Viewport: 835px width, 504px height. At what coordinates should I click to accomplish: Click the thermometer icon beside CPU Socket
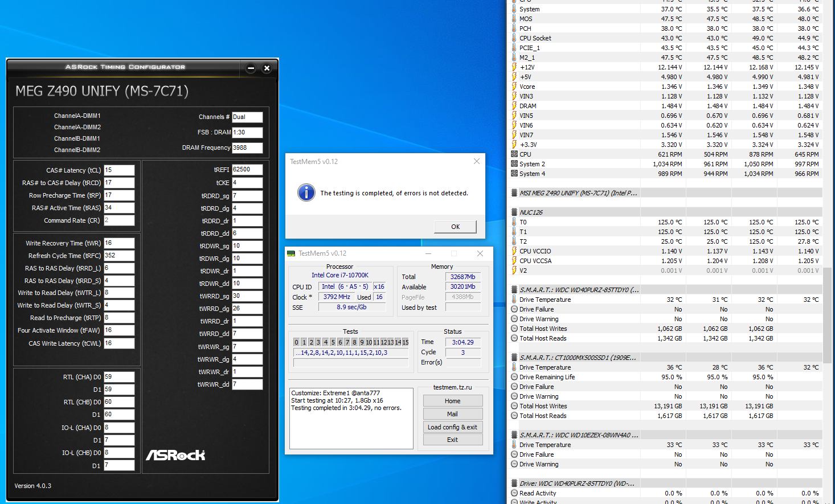[x=514, y=38]
